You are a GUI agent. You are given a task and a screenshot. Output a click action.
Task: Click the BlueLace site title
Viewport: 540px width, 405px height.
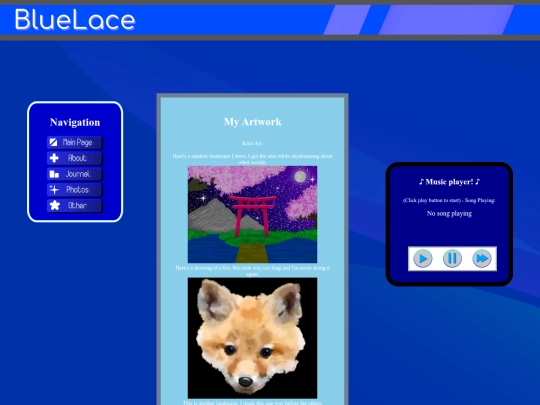(75, 20)
